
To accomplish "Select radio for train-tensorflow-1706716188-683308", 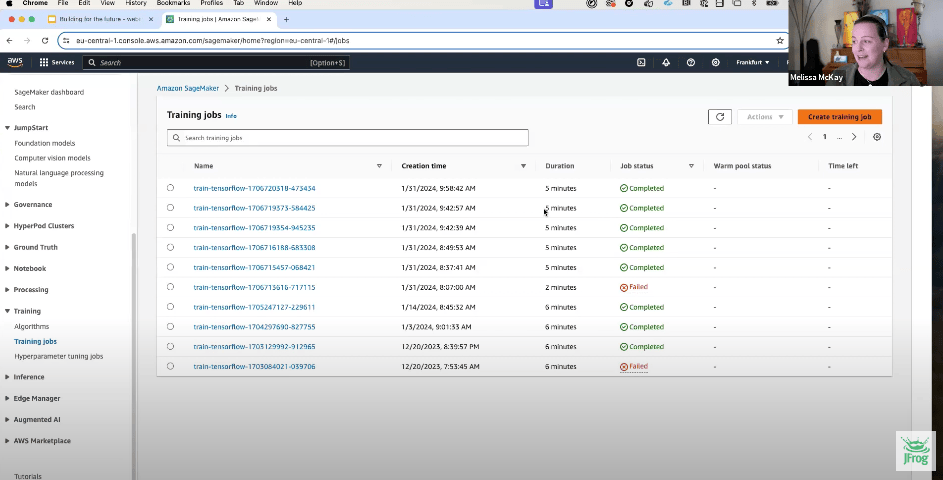I will tap(170, 247).
